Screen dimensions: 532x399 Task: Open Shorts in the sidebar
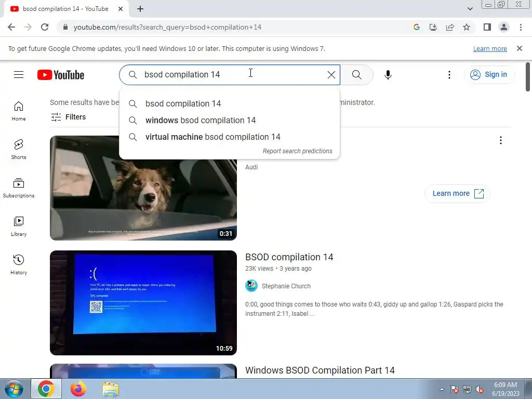(19, 149)
